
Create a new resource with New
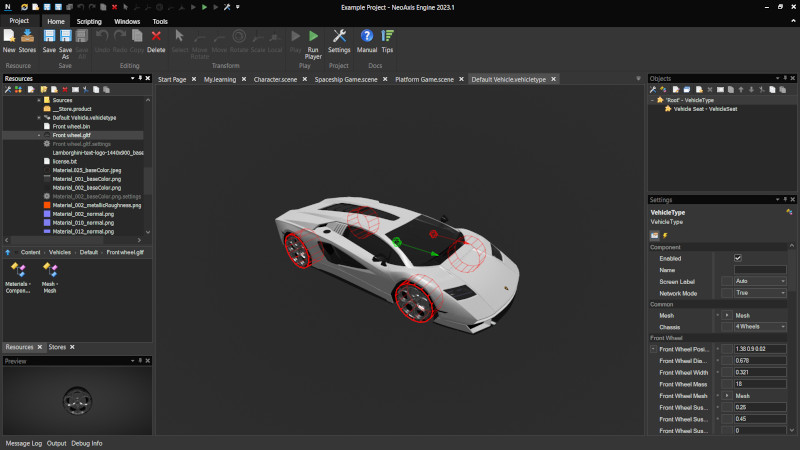coord(9,41)
